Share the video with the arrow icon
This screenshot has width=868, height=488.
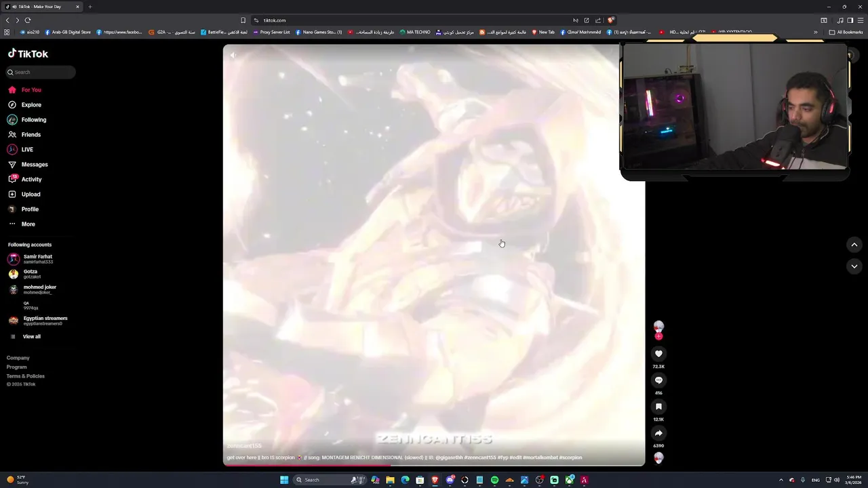coord(658,433)
